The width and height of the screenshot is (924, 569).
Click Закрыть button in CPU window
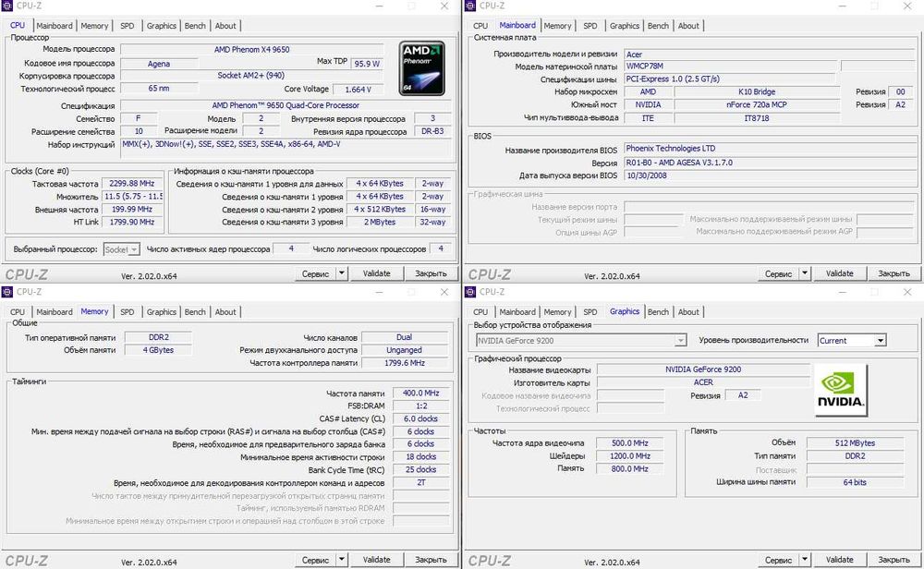click(431, 273)
